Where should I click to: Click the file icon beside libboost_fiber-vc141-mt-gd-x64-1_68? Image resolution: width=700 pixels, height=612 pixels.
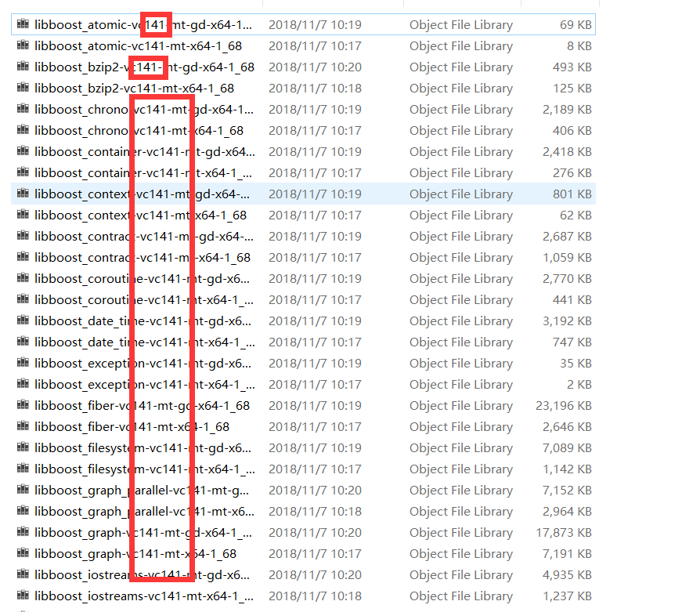(23, 405)
